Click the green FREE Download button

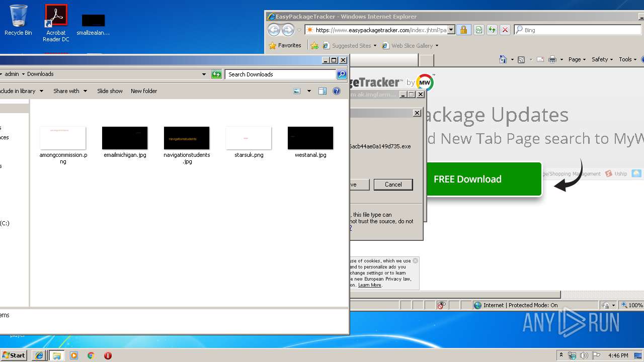tap(484, 179)
